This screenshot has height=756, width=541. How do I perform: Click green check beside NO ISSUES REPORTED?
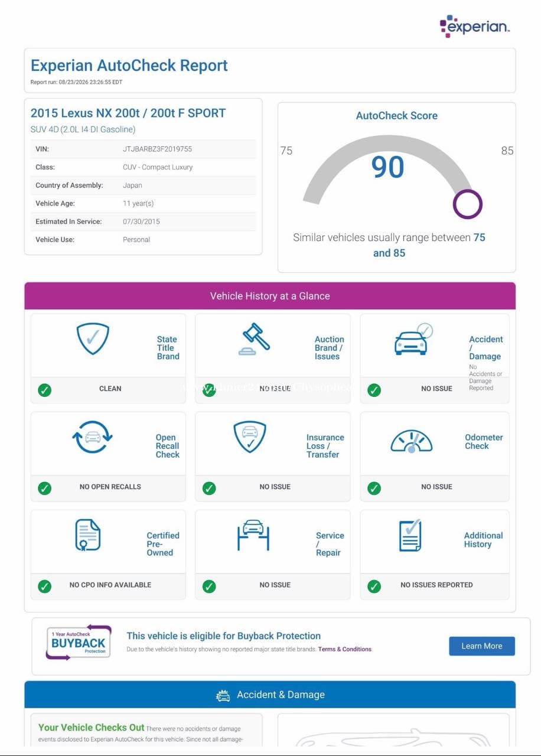tap(374, 586)
